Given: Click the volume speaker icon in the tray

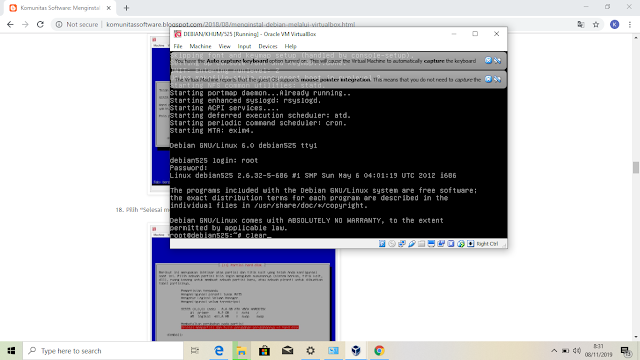Looking at the screenshot, I should point(577,351).
